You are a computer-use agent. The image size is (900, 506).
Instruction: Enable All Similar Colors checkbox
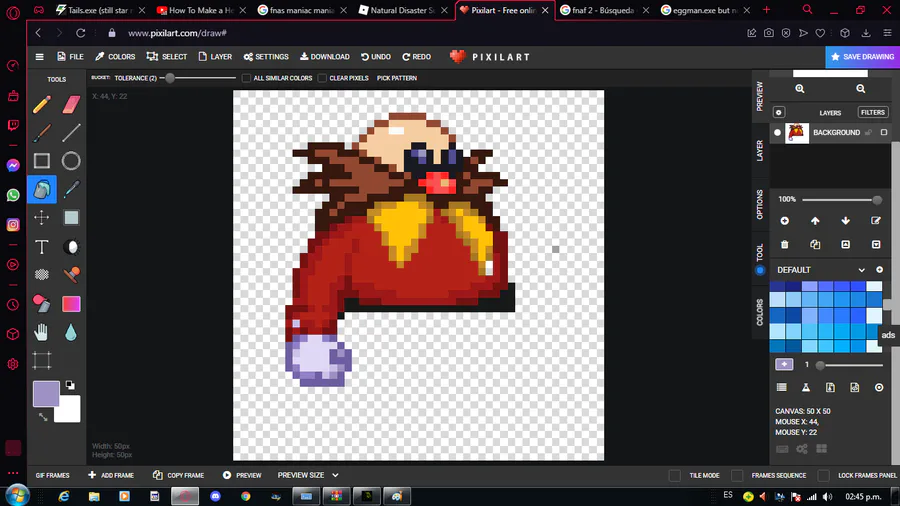click(x=246, y=78)
